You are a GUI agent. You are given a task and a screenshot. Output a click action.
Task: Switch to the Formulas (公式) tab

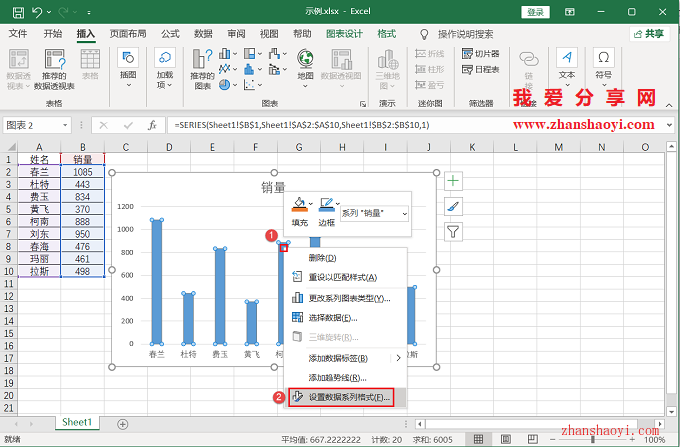tap(170, 34)
